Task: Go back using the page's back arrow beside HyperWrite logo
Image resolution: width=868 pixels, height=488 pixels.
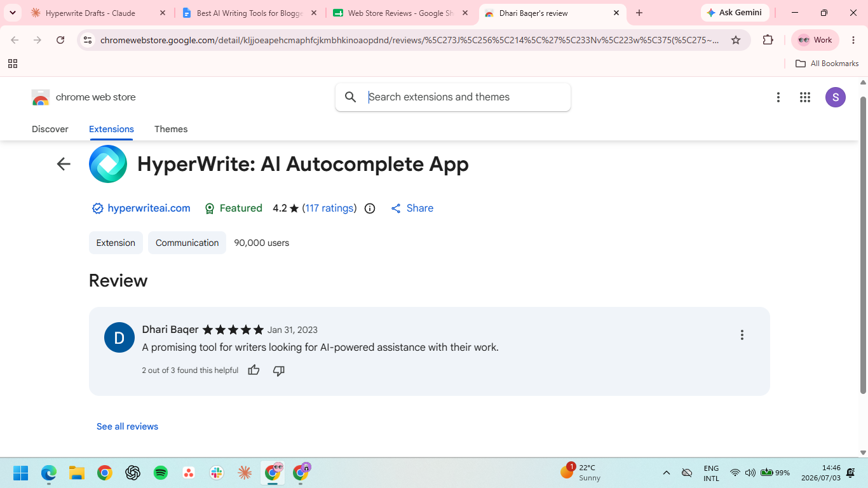Action: pos(64,164)
